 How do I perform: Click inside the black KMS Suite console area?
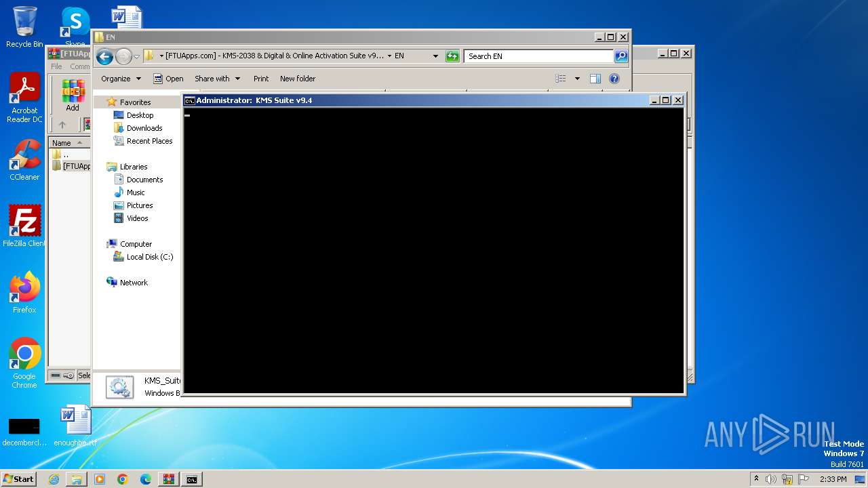433,249
